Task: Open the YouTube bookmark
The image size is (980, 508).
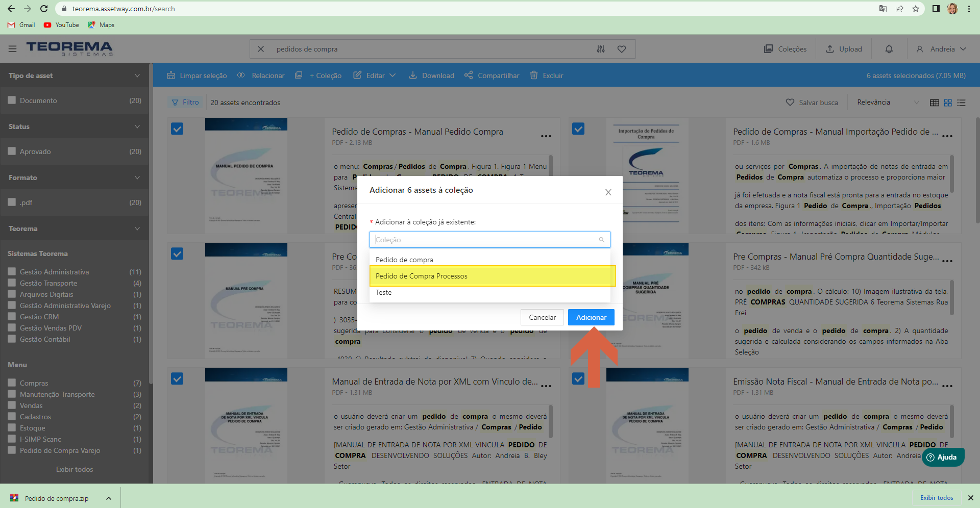Action: 61,24
